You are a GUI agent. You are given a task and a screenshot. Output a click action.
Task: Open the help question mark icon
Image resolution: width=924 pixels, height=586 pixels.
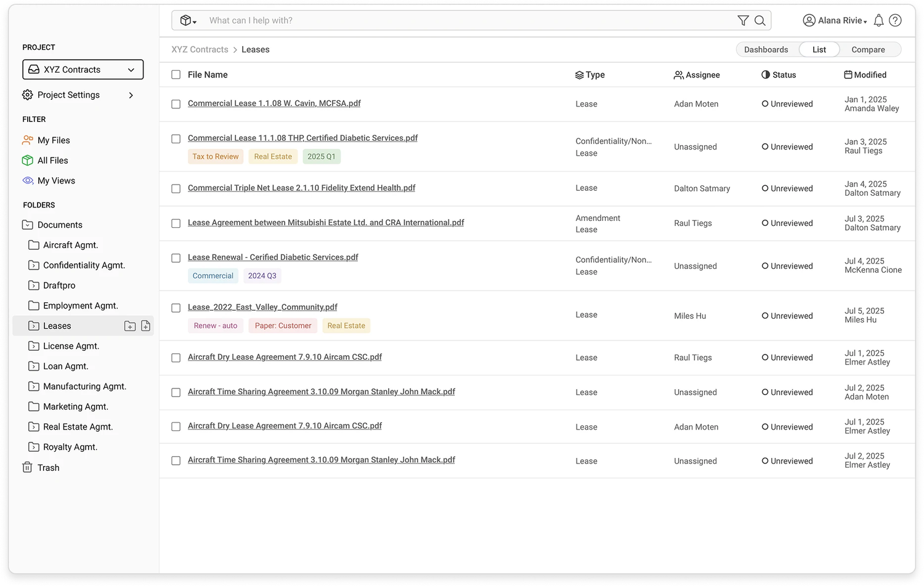895,20
